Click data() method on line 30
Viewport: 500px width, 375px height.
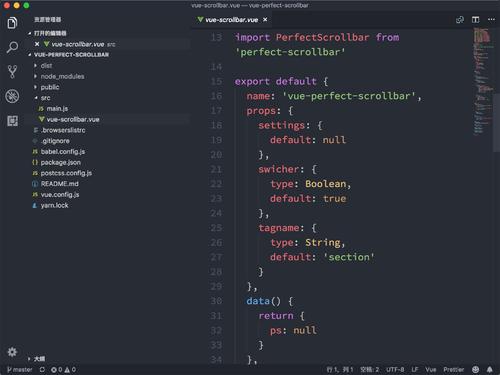point(264,301)
